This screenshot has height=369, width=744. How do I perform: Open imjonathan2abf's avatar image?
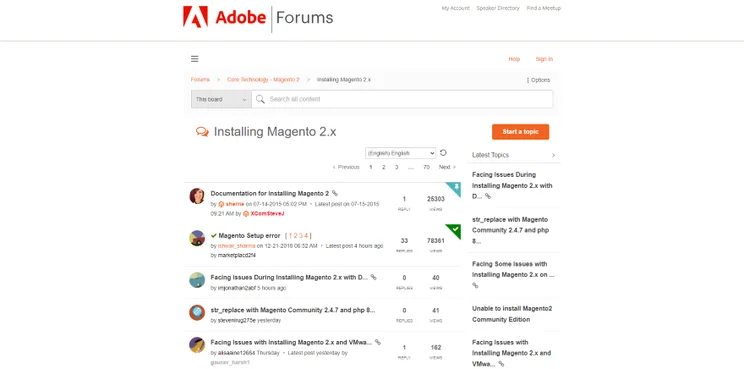(197, 280)
